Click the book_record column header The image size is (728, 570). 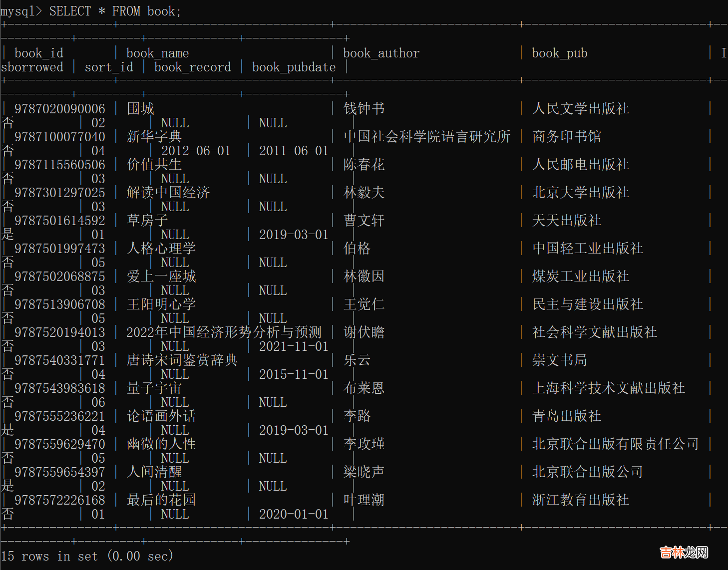click(193, 67)
